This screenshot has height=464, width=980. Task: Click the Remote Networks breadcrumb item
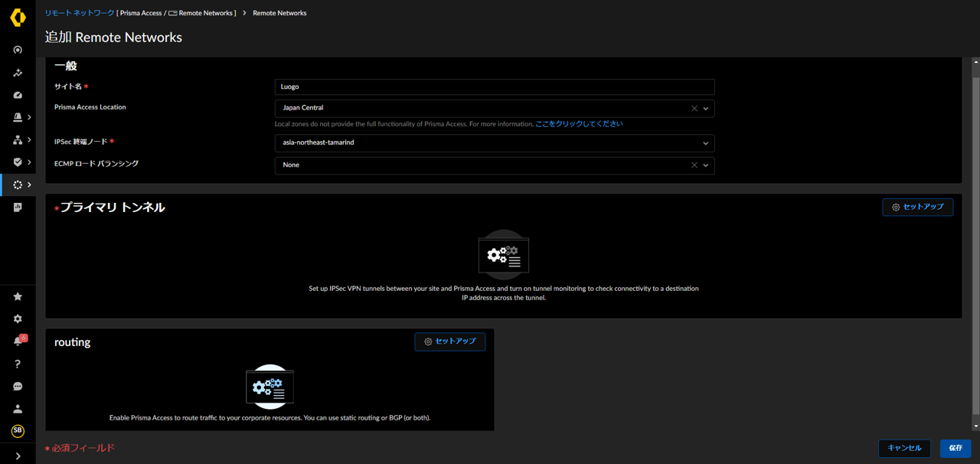coord(279,13)
